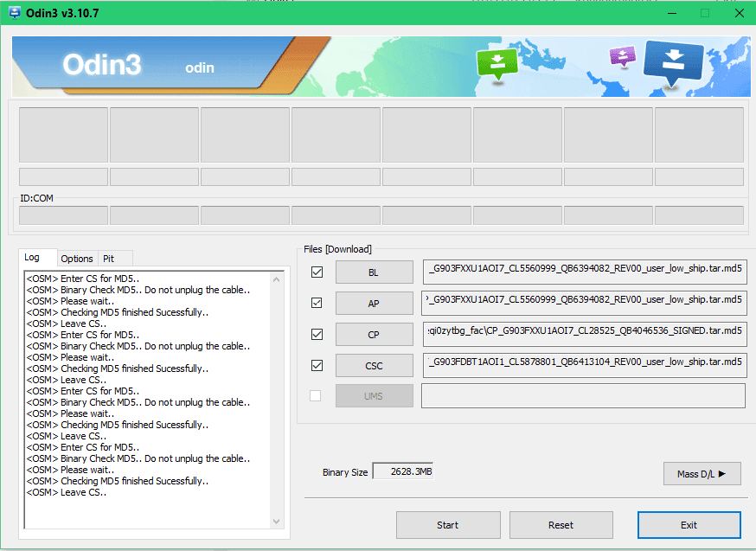Click the green download bubble icon in the banner

pyautogui.click(x=497, y=64)
